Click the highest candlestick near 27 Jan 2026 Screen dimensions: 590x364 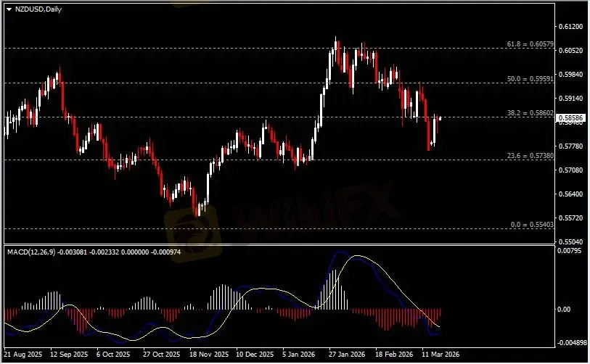point(335,44)
